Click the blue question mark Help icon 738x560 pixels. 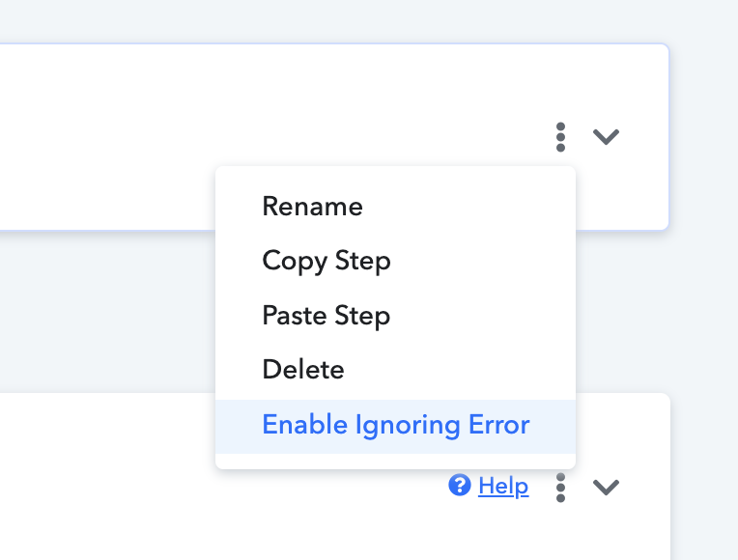point(460,486)
